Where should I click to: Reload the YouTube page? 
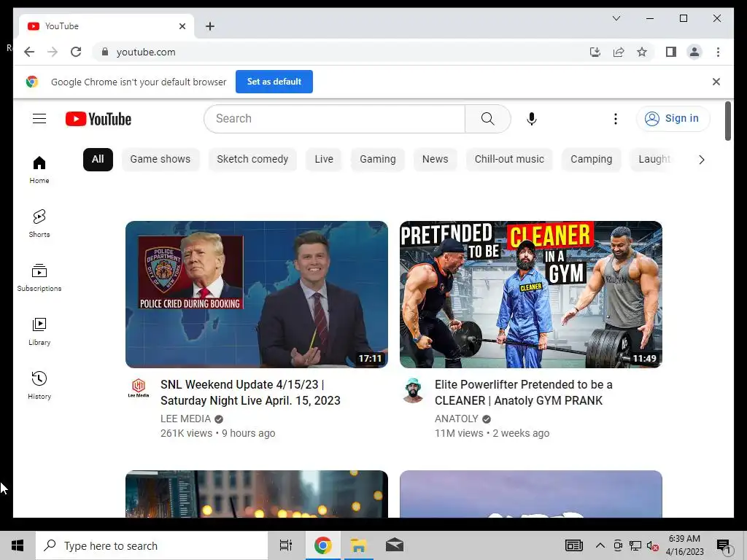(76, 52)
